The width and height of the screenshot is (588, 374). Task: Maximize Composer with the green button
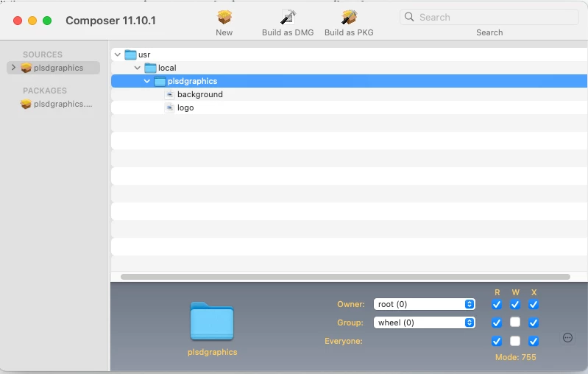[47, 21]
